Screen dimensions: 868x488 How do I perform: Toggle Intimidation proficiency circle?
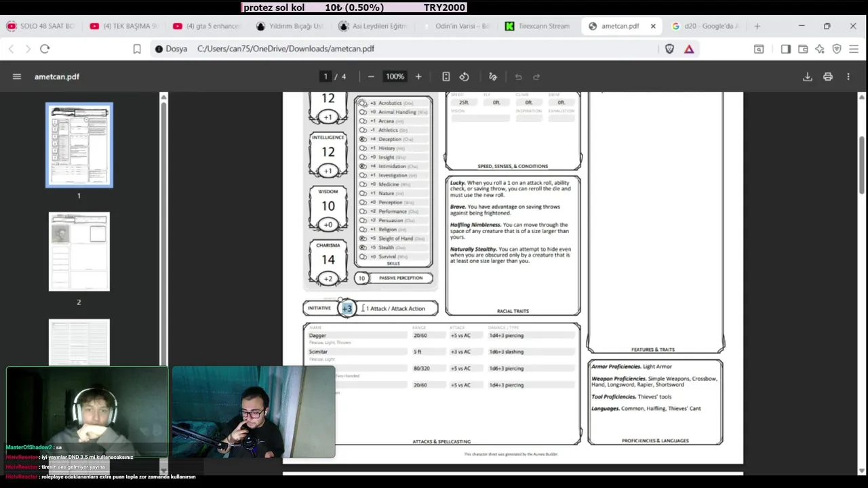[x=363, y=166]
